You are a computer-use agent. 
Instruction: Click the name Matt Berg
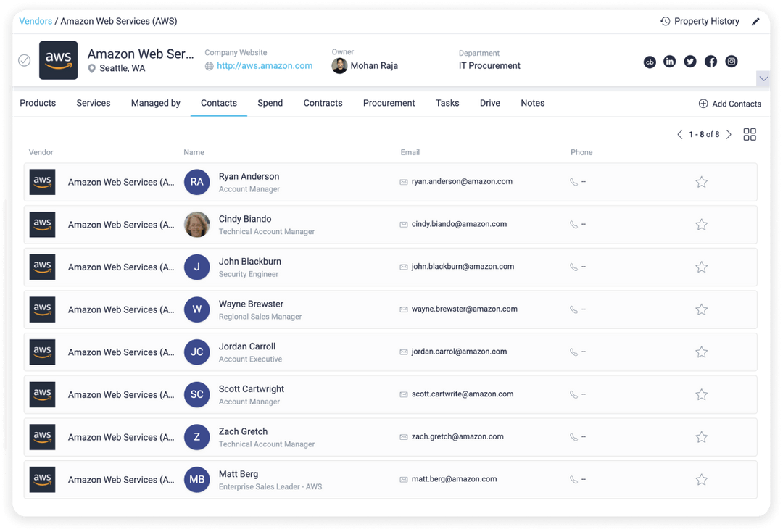[239, 474]
